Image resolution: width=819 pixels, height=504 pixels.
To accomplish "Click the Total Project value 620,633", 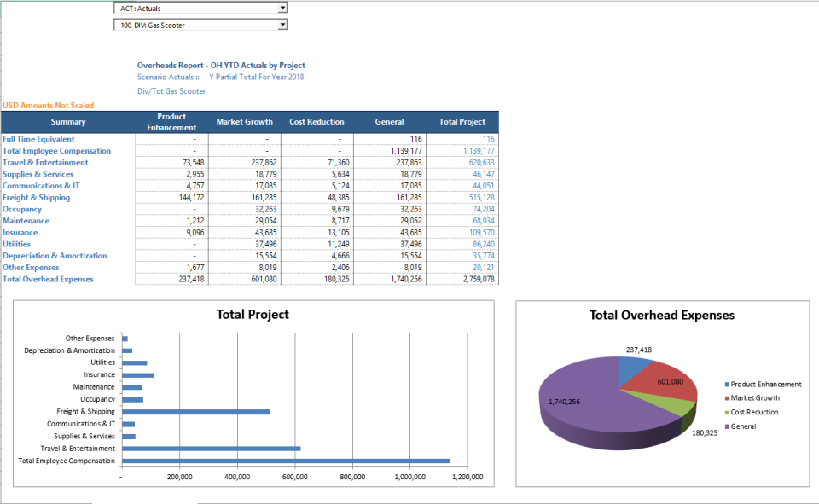I will (x=481, y=162).
